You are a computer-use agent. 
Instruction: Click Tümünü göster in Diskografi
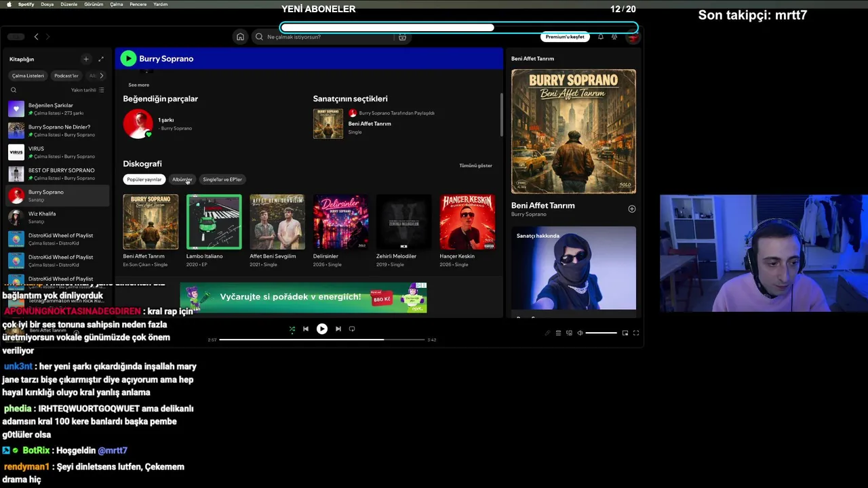tap(475, 165)
